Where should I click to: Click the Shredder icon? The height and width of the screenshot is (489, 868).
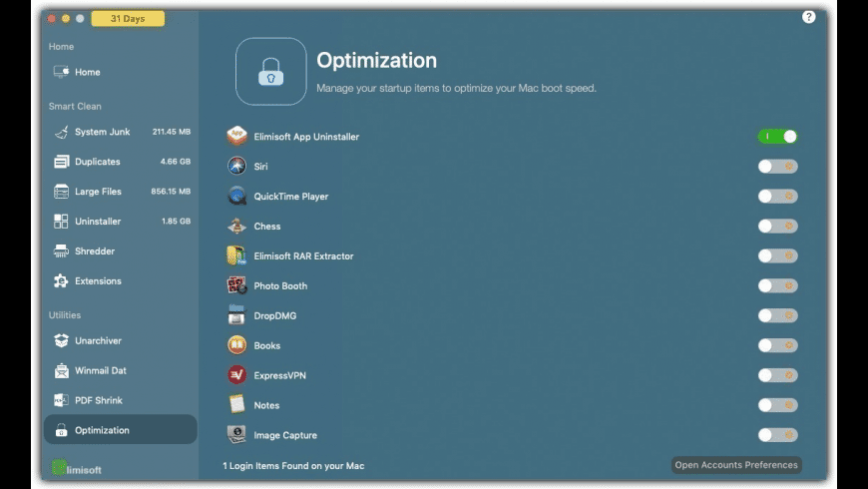pos(61,251)
